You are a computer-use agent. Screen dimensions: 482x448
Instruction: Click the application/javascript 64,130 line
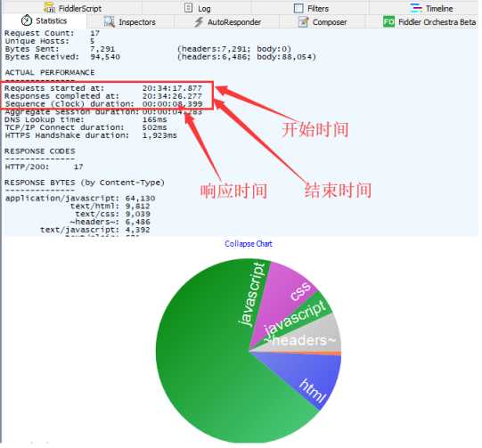point(80,199)
